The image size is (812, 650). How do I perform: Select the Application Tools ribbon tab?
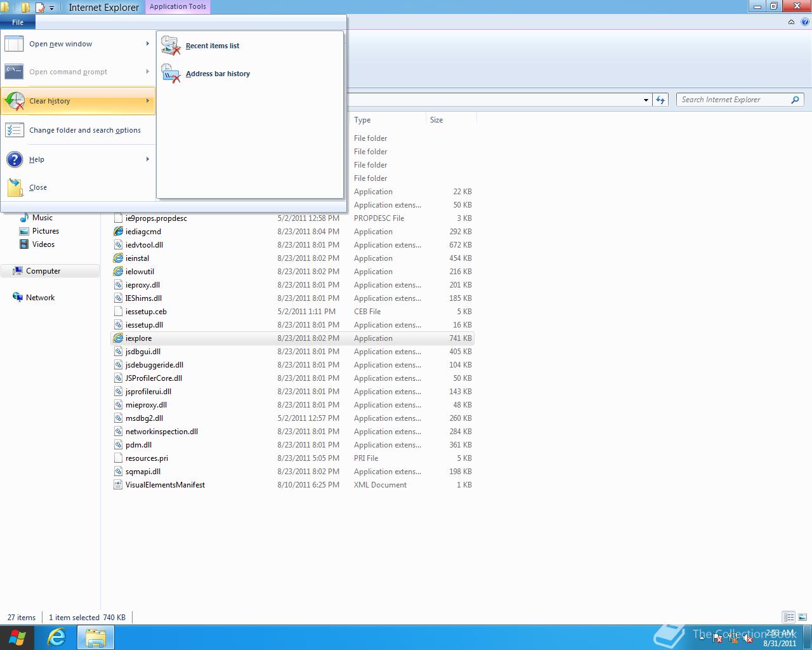[x=178, y=6]
